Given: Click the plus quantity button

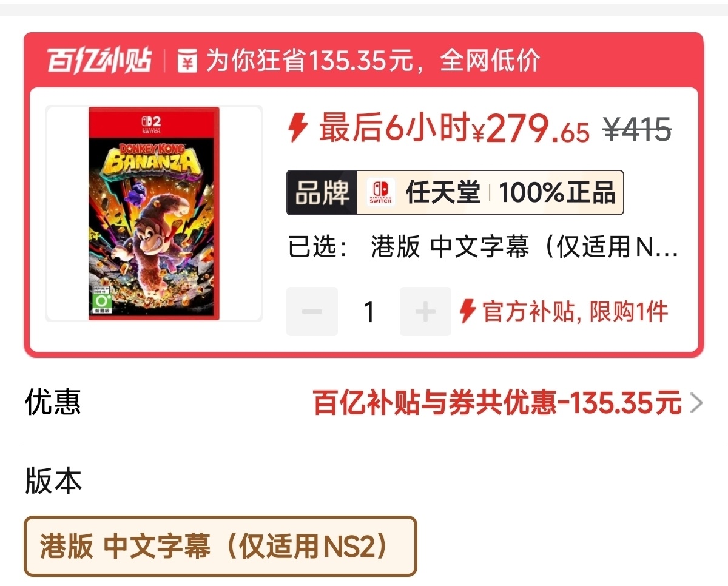Looking at the screenshot, I should [425, 312].
